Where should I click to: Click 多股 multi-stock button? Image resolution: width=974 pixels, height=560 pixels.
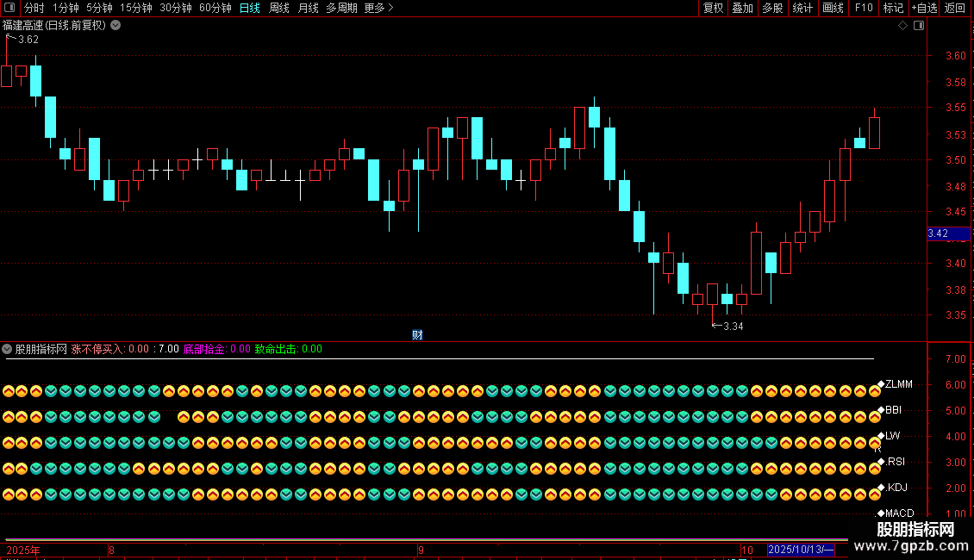[x=772, y=8]
